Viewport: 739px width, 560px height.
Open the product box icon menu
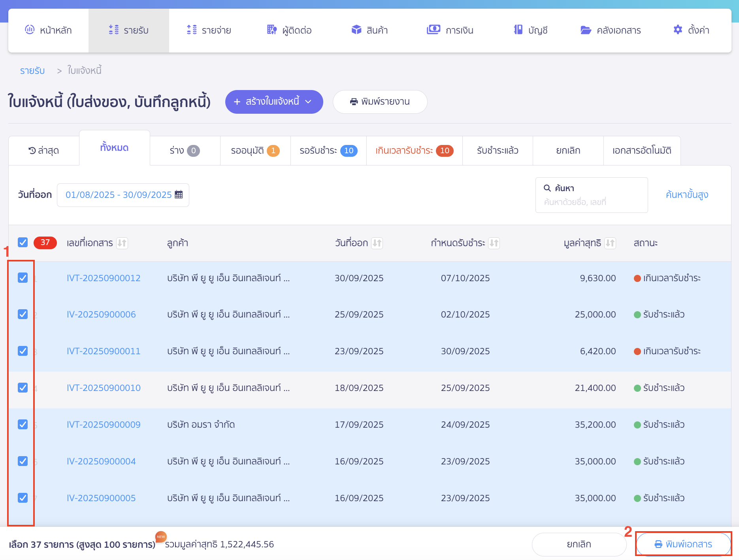[356, 30]
